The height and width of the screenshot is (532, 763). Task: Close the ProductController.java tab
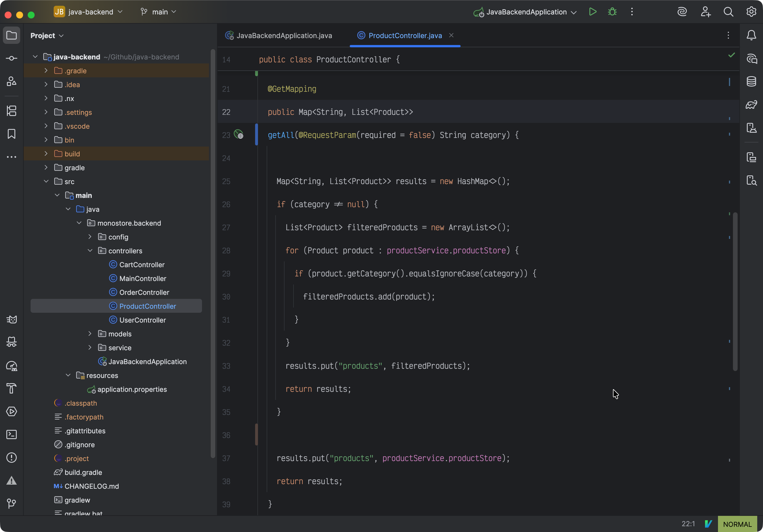(451, 35)
